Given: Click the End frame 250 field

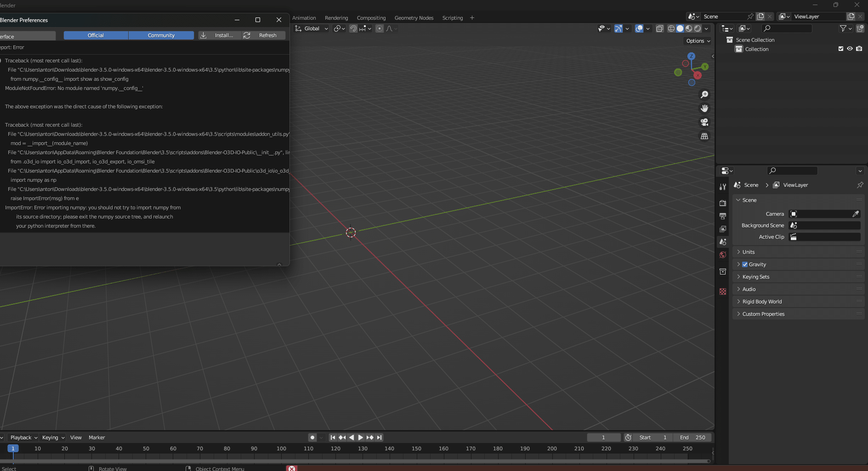Looking at the screenshot, I should coord(693,437).
